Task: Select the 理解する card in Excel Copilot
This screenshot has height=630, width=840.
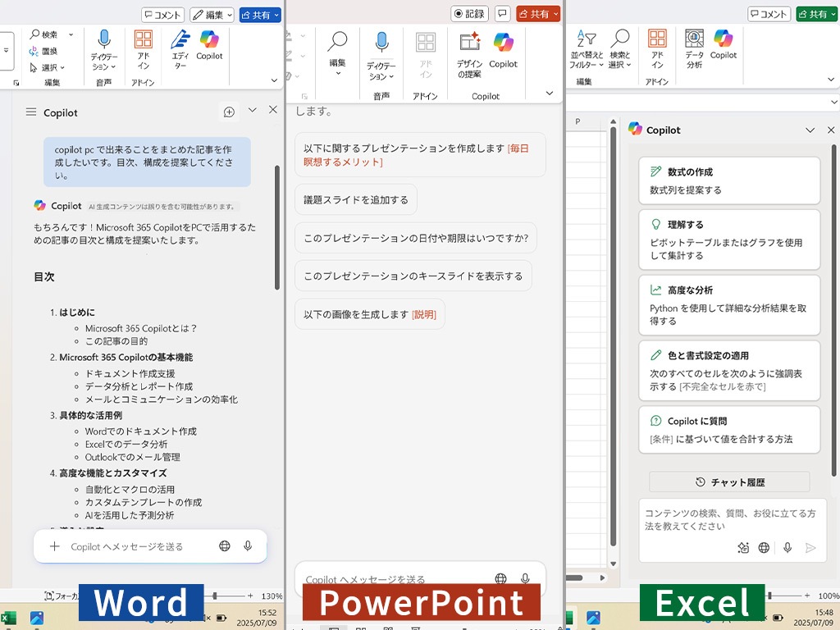Action: click(x=729, y=240)
